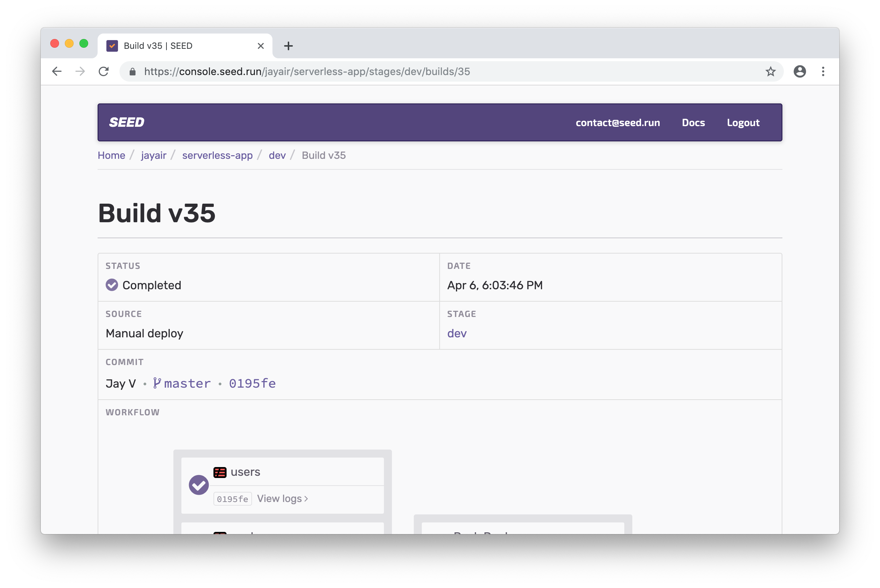Open commit hash 0195fe link
The image size is (880, 588).
click(x=252, y=383)
